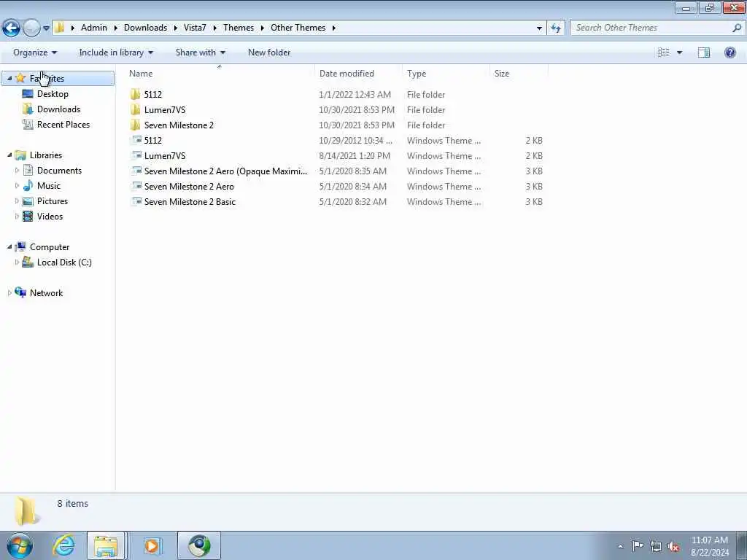This screenshot has width=747, height=560.
Task: Launch Windows Media Player from taskbar
Action: click(152, 545)
